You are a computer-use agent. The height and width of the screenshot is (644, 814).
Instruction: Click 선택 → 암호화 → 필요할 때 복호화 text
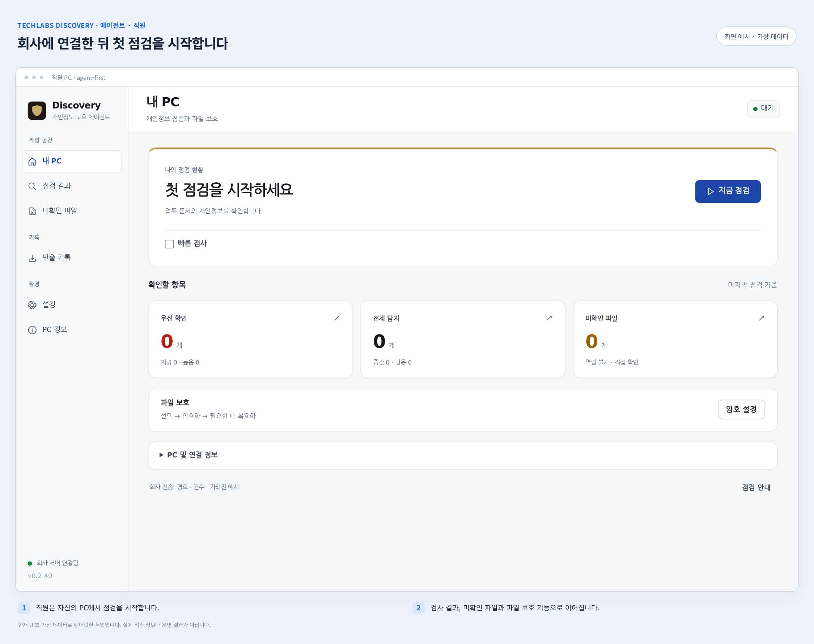pyautogui.click(x=208, y=416)
